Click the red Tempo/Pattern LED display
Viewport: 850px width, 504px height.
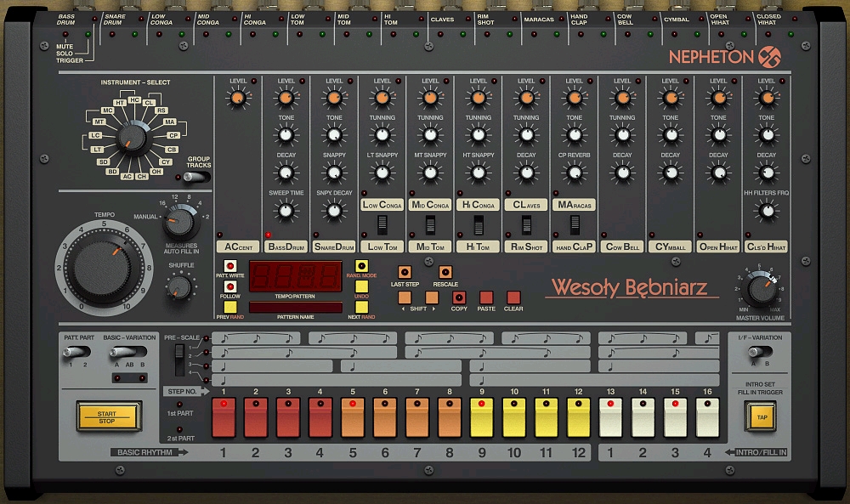click(x=296, y=276)
